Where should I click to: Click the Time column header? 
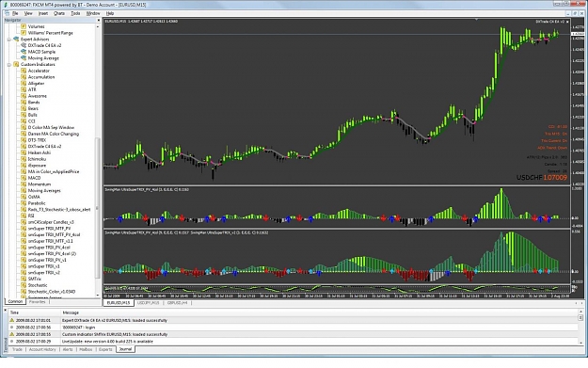(x=35, y=312)
